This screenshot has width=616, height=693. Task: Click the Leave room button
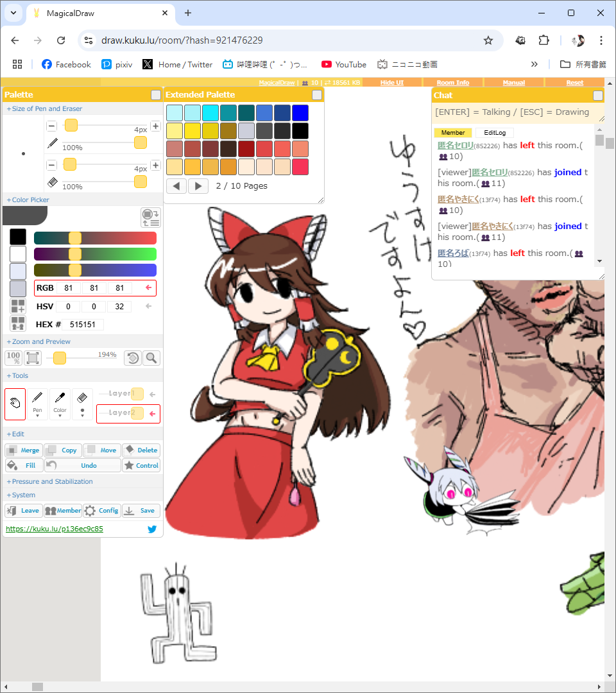24,511
